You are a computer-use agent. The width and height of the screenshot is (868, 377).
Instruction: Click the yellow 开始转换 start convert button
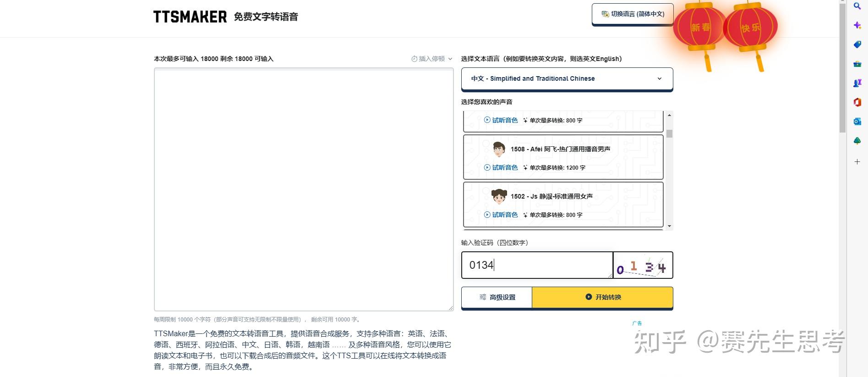[602, 297]
